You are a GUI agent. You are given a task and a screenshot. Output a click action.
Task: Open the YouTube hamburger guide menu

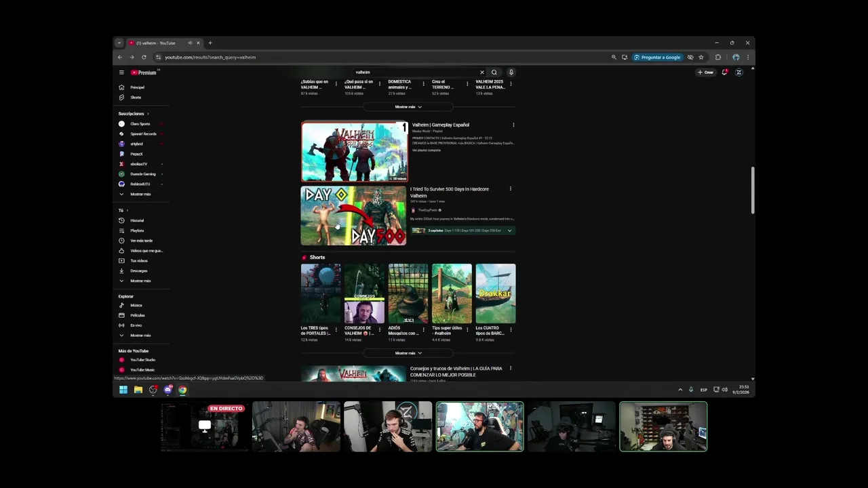click(121, 73)
